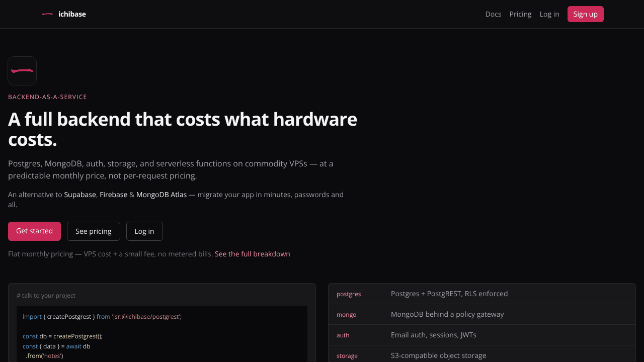Click the See pricing button
The width and height of the screenshot is (644, 362).
[x=94, y=231]
